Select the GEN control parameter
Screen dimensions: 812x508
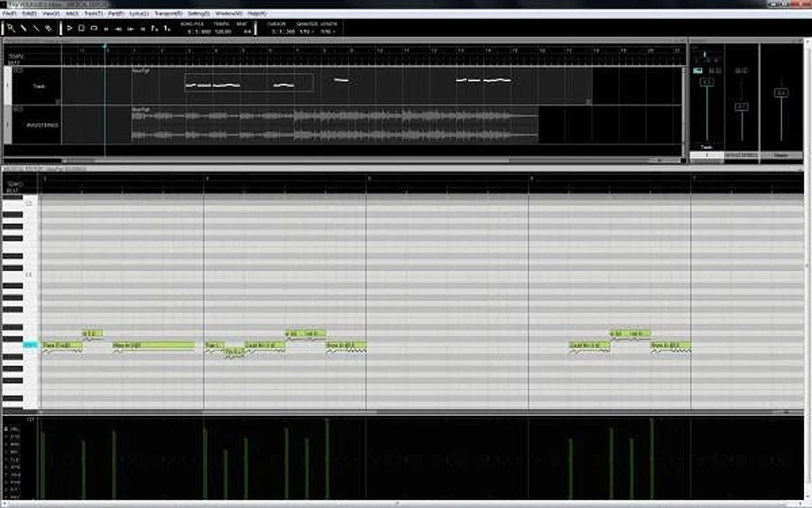[x=14, y=475]
